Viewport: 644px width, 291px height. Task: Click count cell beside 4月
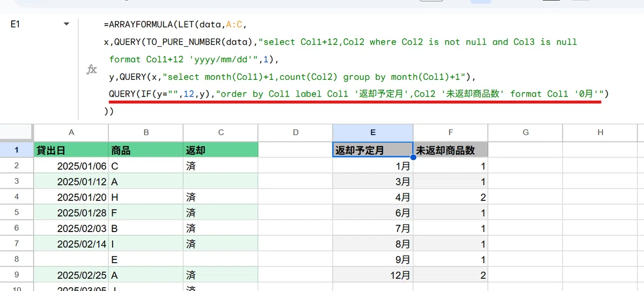coord(450,197)
